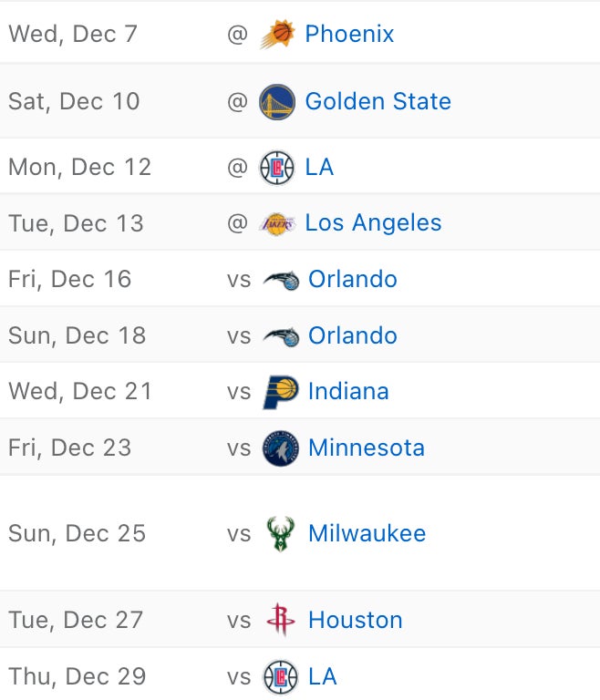Click the Milwaukee Bucks logo

(280, 533)
